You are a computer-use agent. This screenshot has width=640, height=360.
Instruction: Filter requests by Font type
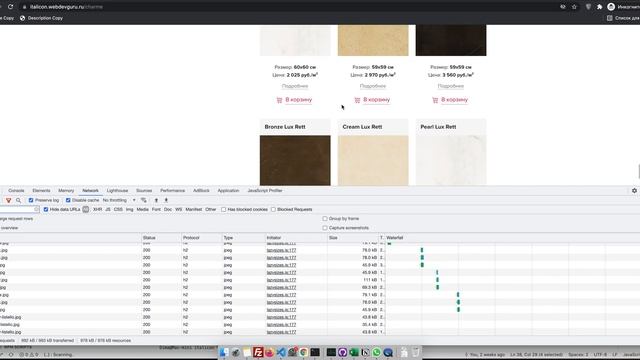tap(156, 209)
